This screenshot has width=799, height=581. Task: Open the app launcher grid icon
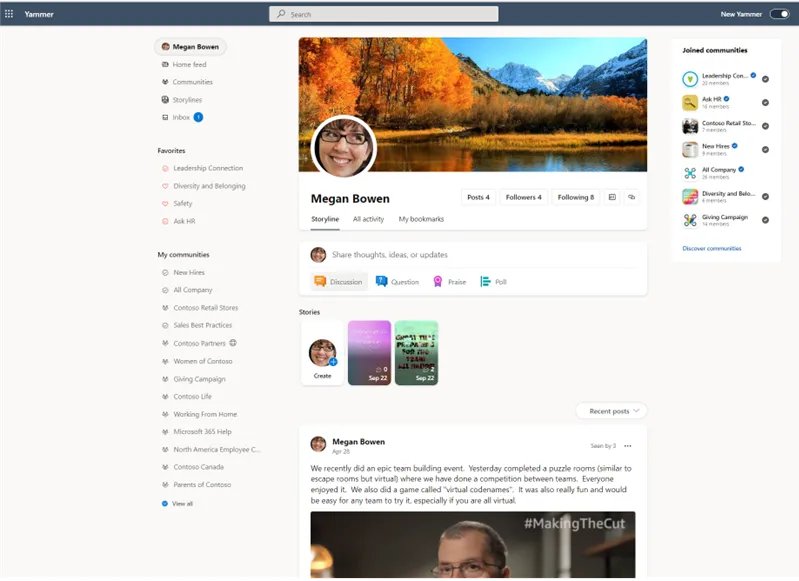pyautogui.click(x=9, y=14)
